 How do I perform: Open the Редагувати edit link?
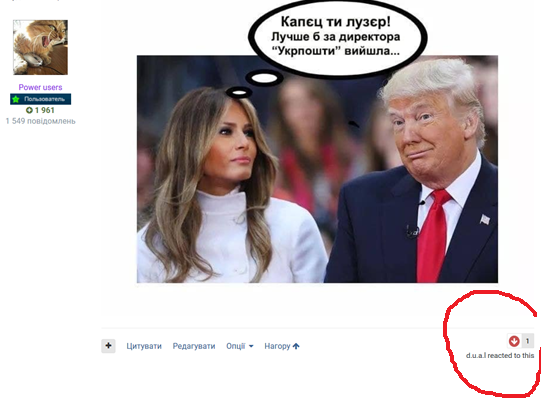[194, 346]
